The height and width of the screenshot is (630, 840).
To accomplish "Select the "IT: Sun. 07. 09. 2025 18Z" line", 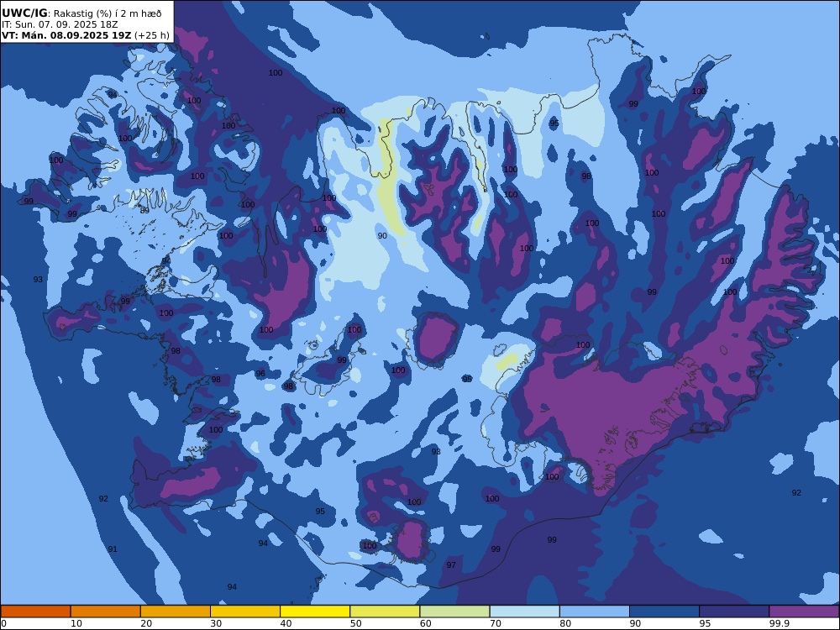I will point(60,24).
